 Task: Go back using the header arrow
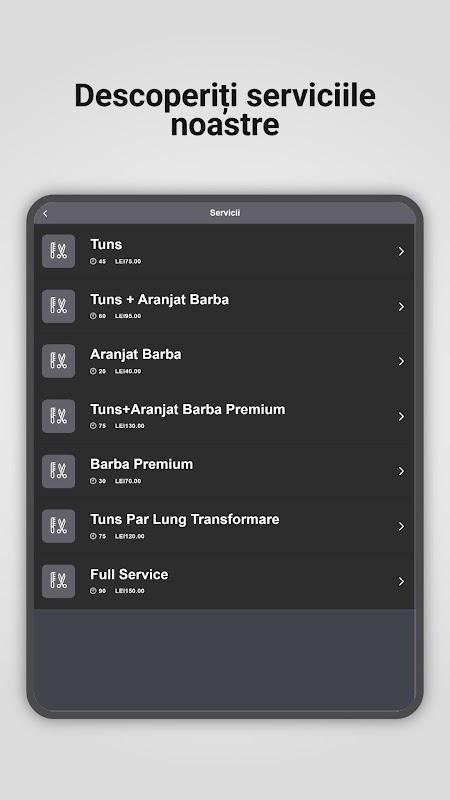click(45, 213)
